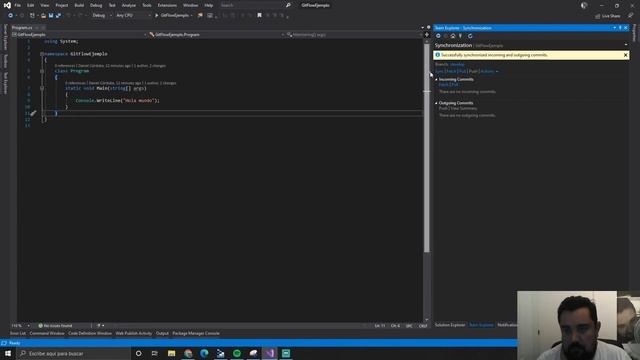
Task: Click Fetch under Incoming Commits
Action: tap(443, 85)
